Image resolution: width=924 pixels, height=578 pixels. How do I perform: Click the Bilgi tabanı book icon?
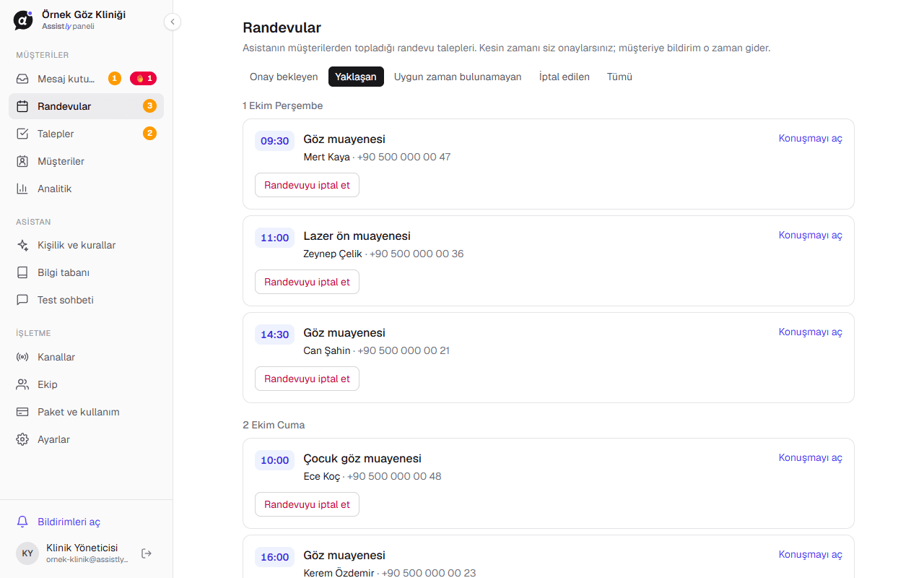click(23, 272)
